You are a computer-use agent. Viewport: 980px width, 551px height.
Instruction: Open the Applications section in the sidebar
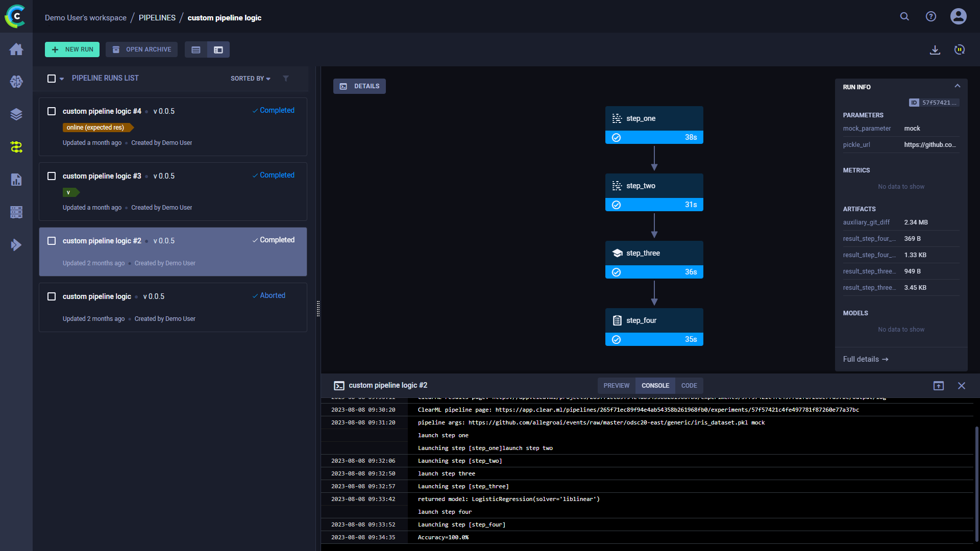pos(16,245)
